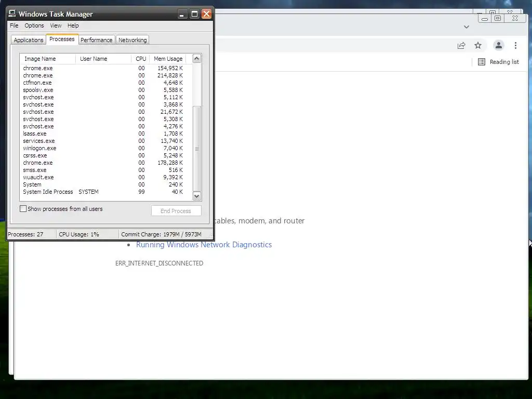Select the System process row
Viewport: 532px width, 399px height.
click(106, 184)
